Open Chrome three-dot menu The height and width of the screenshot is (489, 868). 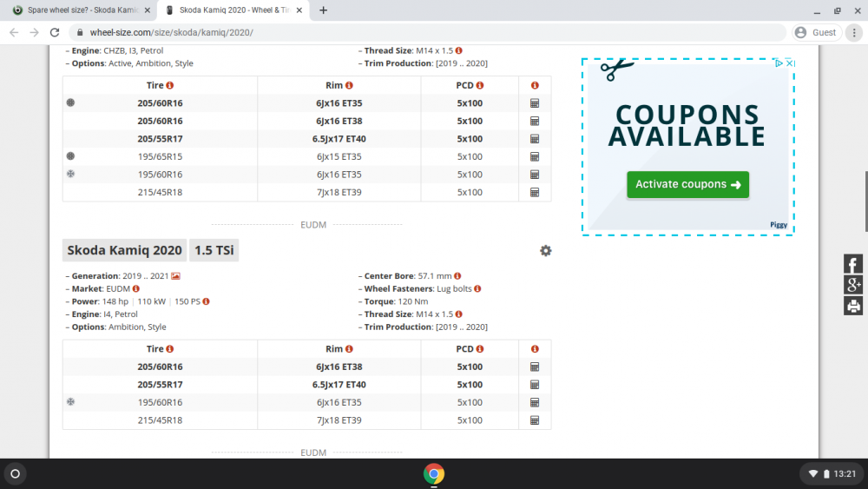(854, 33)
